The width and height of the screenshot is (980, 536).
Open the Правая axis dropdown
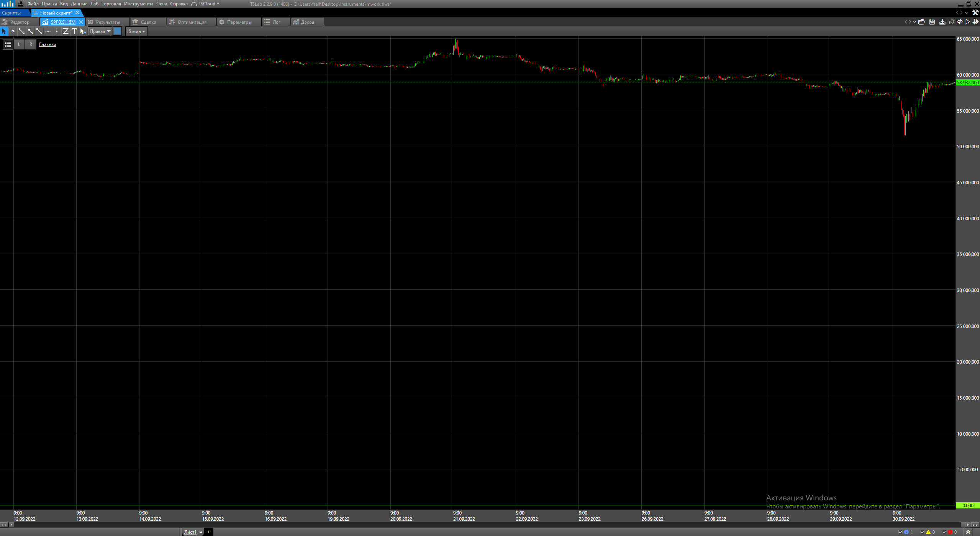[x=100, y=31]
